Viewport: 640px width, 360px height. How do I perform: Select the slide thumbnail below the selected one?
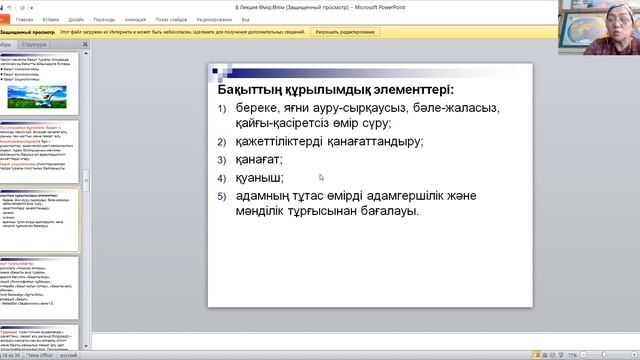tap(39, 288)
